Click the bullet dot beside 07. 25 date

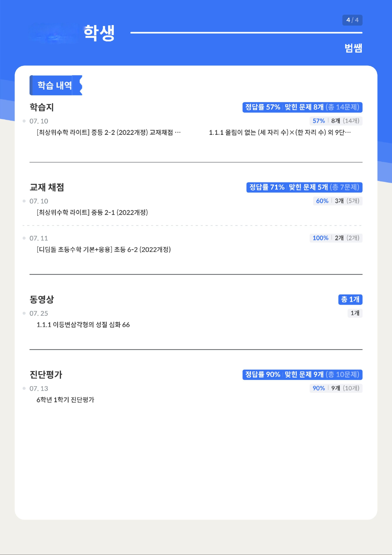(24, 313)
